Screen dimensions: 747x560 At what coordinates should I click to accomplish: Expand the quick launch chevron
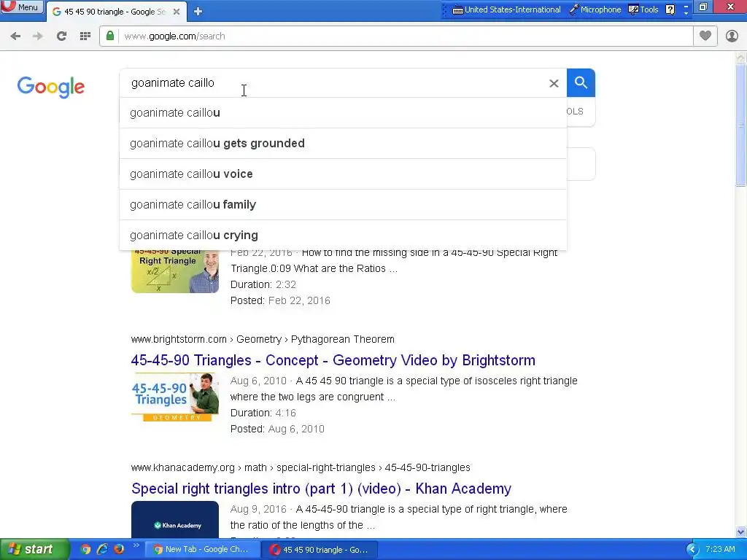tap(136, 545)
